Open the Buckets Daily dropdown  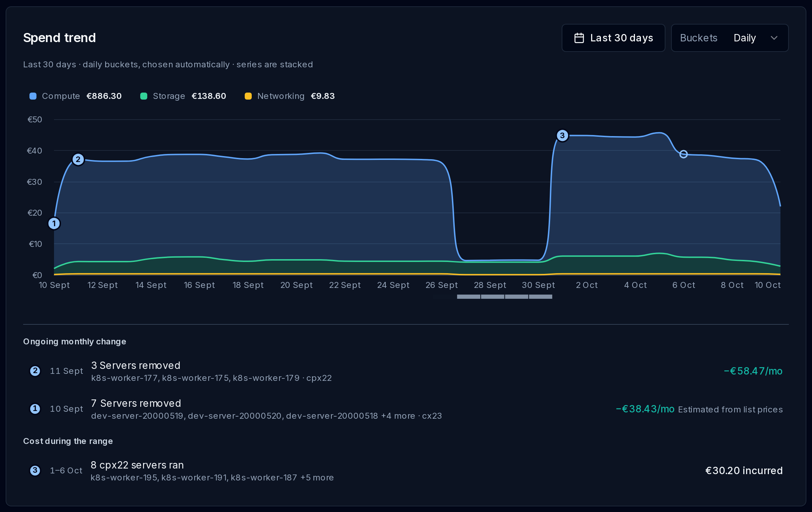(730, 38)
